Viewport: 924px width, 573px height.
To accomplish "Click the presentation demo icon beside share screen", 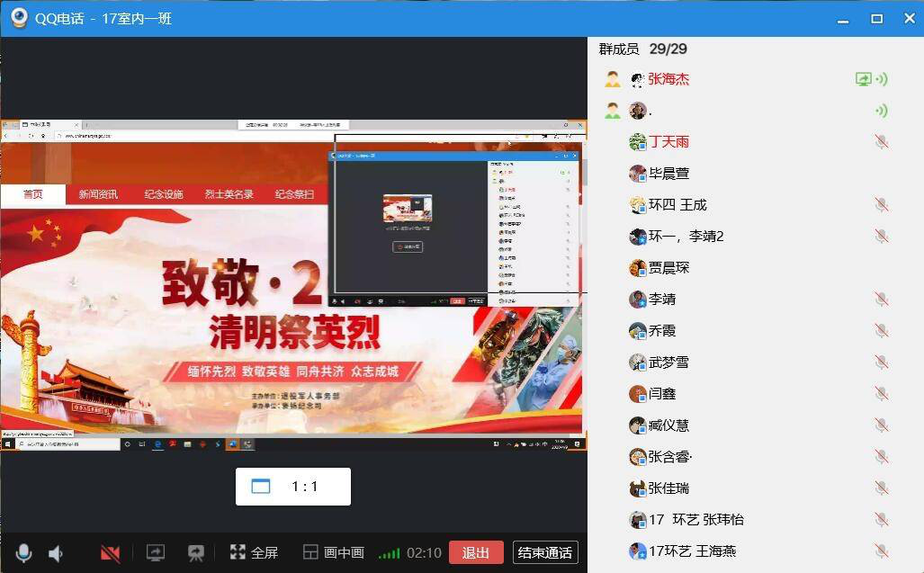I will point(195,553).
